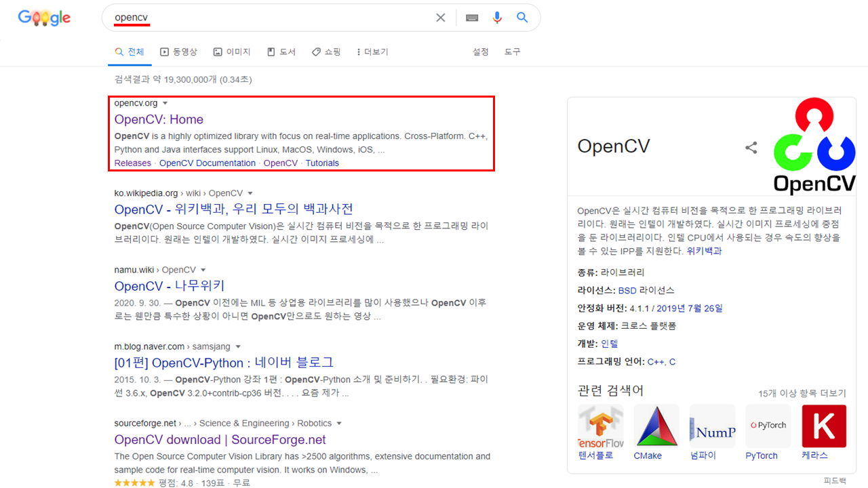The image size is (868, 488).
Task: Switch to the 쇼핑 tab
Action: click(x=326, y=52)
